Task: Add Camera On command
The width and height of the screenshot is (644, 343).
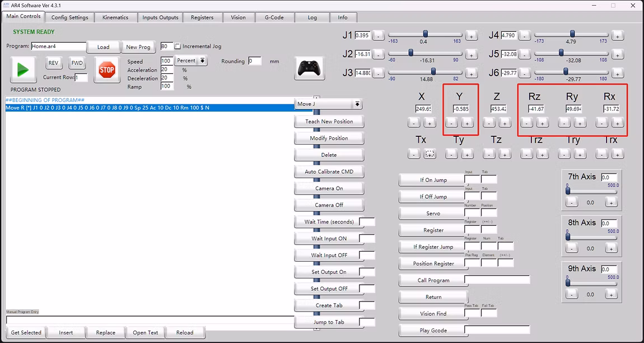Action: click(329, 188)
